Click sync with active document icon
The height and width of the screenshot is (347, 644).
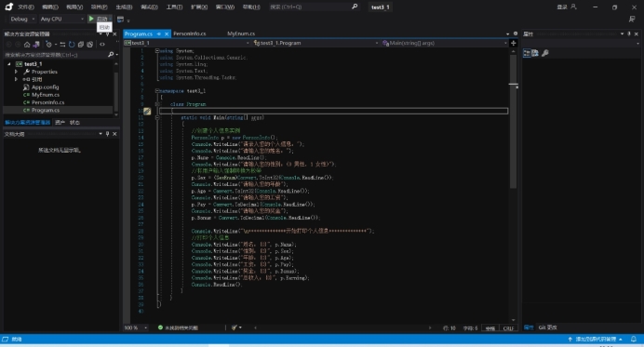62,45
